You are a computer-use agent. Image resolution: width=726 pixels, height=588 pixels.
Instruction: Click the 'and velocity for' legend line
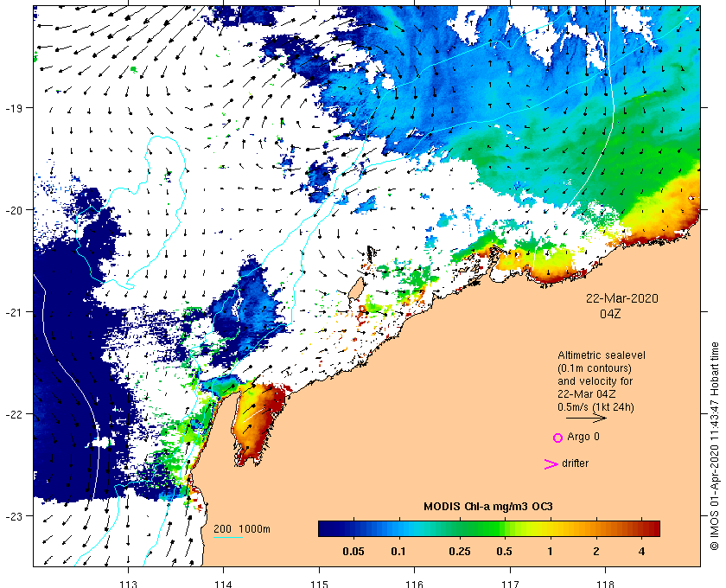pyautogui.click(x=595, y=381)
